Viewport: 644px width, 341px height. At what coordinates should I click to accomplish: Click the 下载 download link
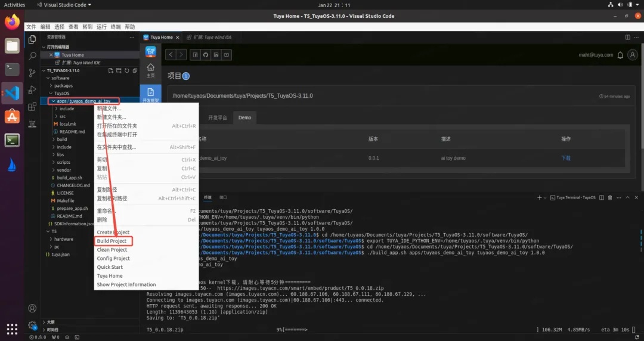click(565, 158)
